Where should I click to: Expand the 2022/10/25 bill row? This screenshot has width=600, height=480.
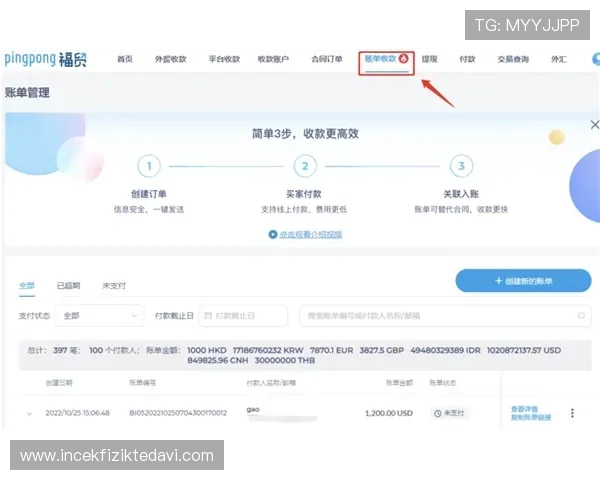pyautogui.click(x=29, y=413)
